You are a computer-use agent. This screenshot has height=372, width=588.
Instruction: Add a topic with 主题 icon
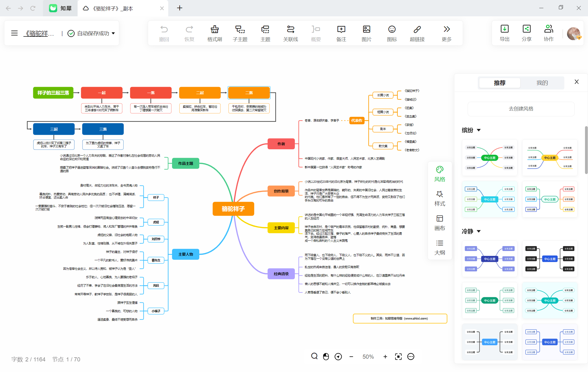point(265,33)
